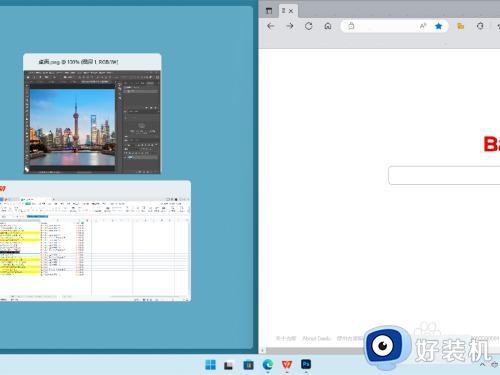Open the tab actions menu icon
The width and height of the screenshot is (500, 375).
click(x=269, y=11)
